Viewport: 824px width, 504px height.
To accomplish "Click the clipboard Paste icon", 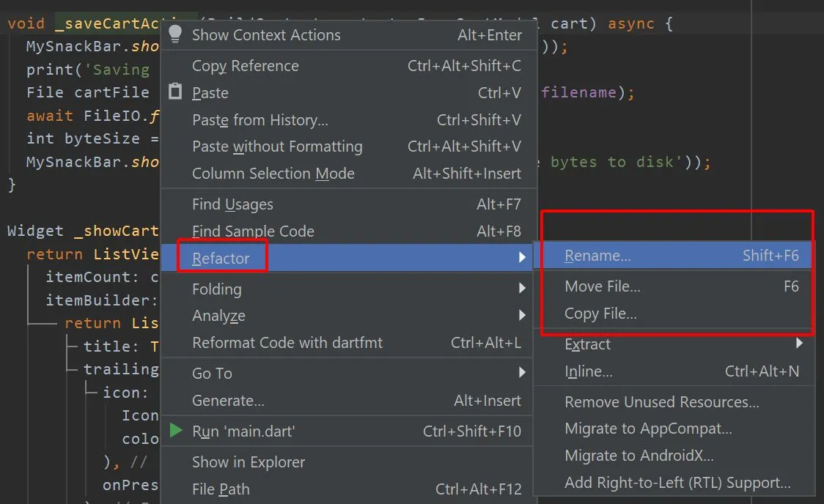I will coord(175,92).
